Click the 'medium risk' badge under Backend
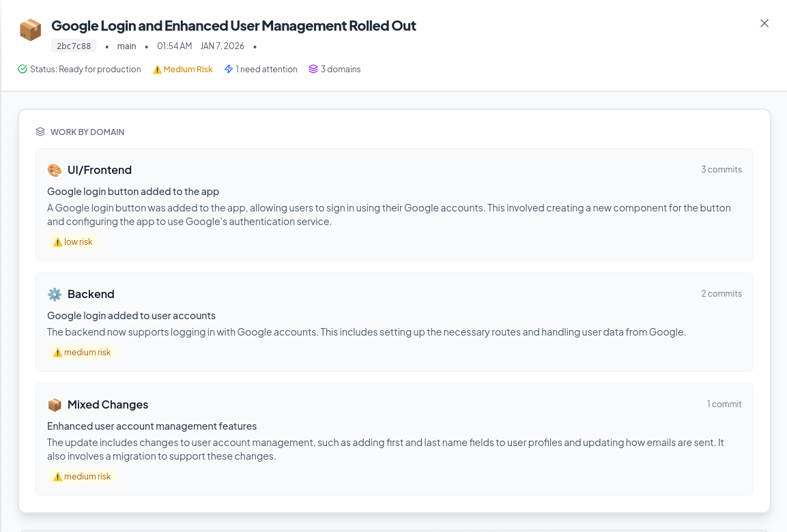This screenshot has width=787, height=532. click(x=82, y=352)
